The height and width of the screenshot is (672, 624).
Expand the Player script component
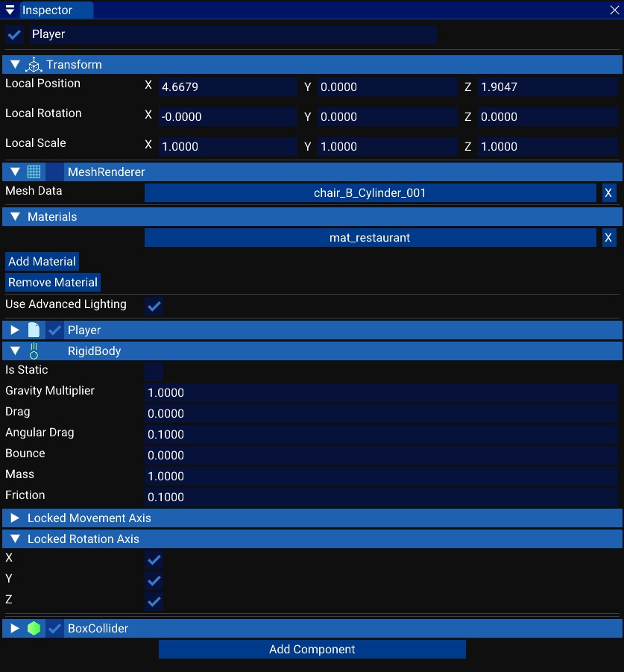(x=15, y=330)
